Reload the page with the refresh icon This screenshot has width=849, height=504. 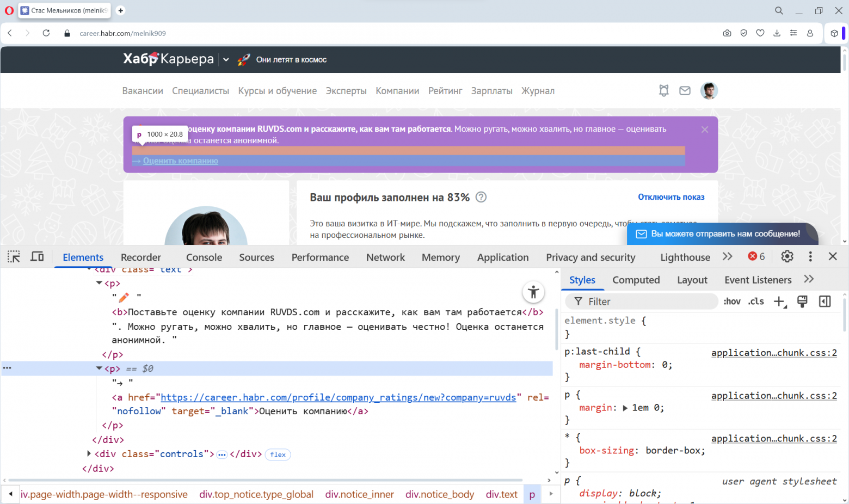(x=46, y=33)
